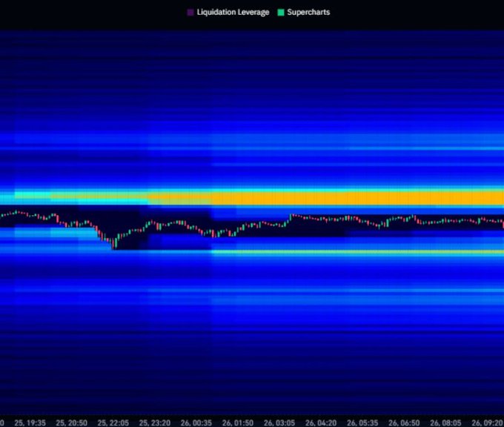Screen dimensions: 504x427
Task: Click the purple Liquidation Leverage legend swatch
Action: point(190,13)
